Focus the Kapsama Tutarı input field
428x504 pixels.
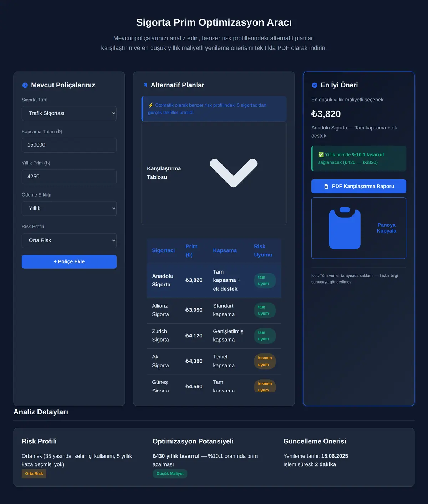[69, 145]
